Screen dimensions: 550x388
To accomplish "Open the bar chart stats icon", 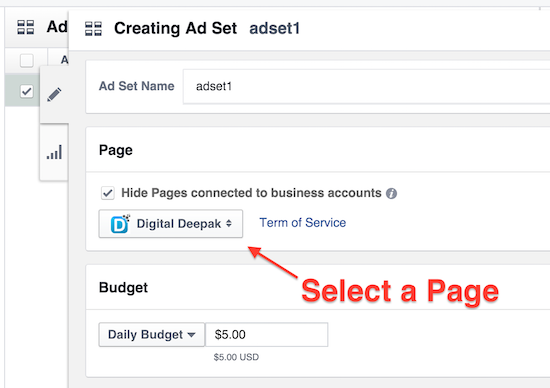I will point(54,152).
